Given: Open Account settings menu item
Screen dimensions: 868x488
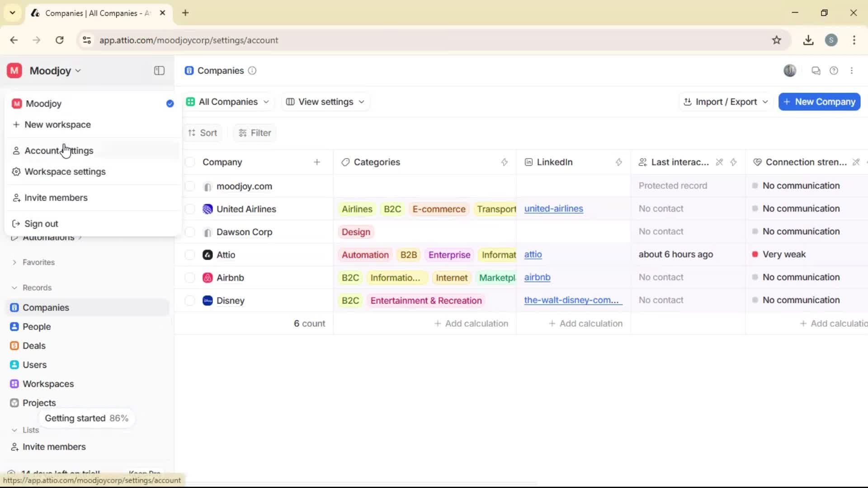Looking at the screenshot, I should tap(93, 150).
